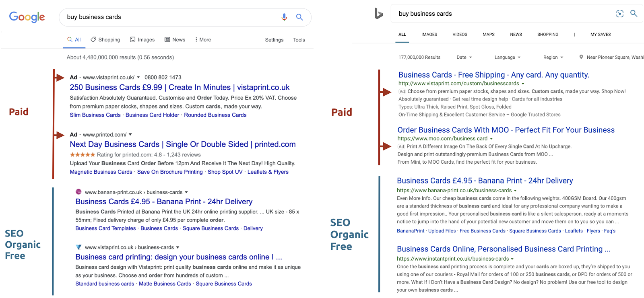Click banana-print favicon in Google result
This screenshot has width=644, height=298.
(78, 192)
